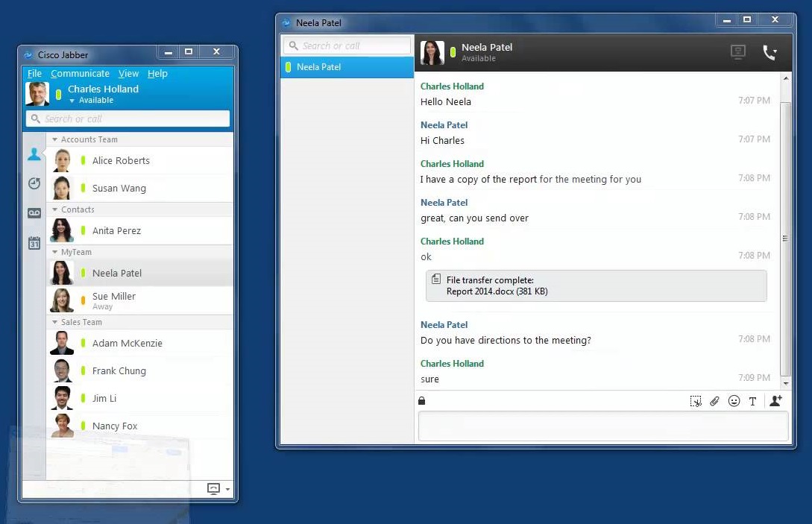This screenshot has height=524, width=812.
Task: Open the Meetings calendar icon
Action: click(34, 242)
